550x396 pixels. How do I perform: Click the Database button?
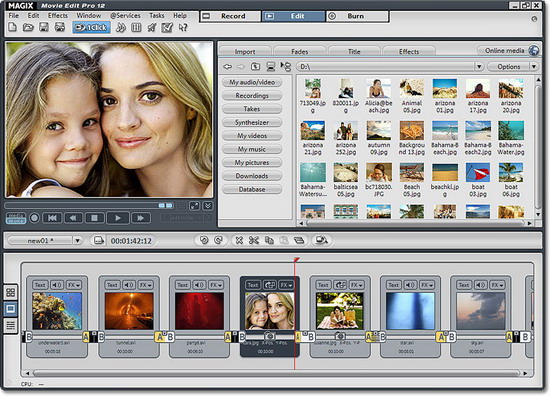(x=252, y=189)
